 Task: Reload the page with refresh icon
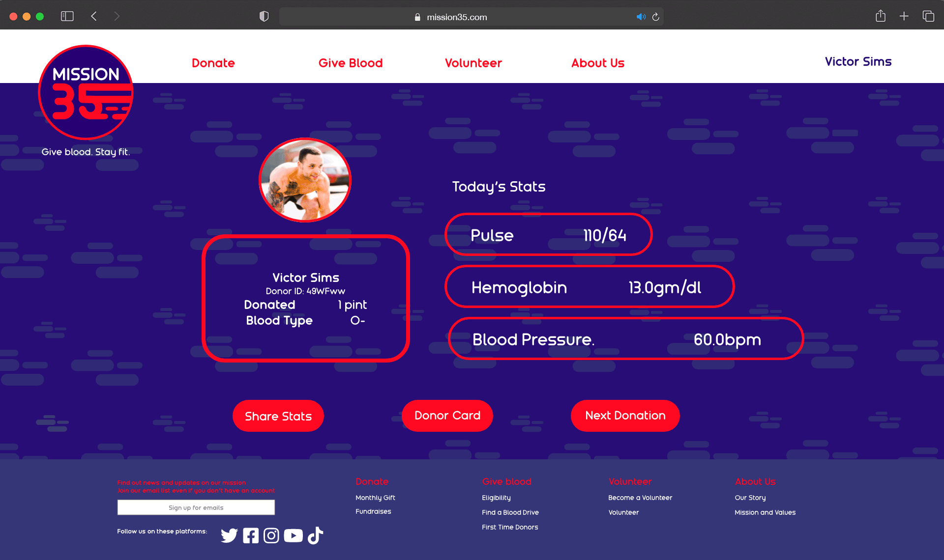[655, 17]
